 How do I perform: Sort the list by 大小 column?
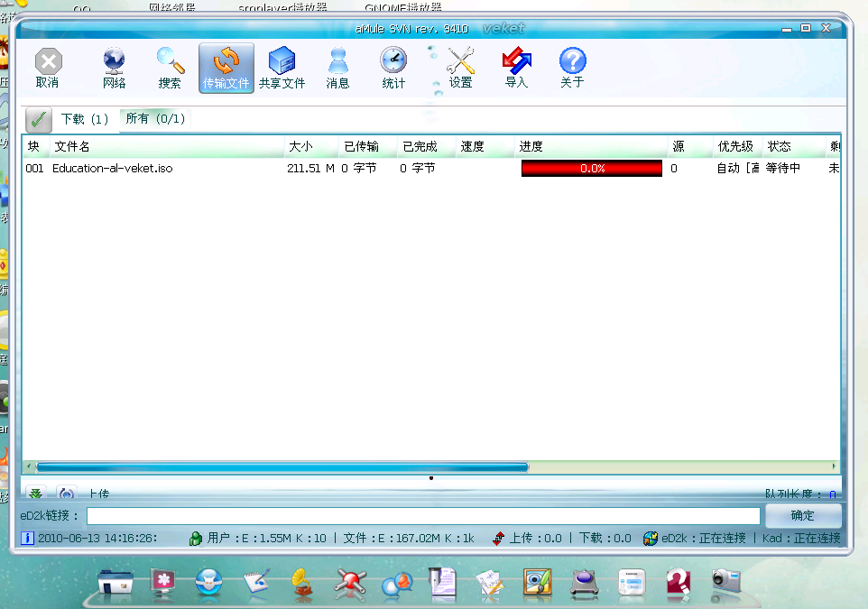click(311, 146)
